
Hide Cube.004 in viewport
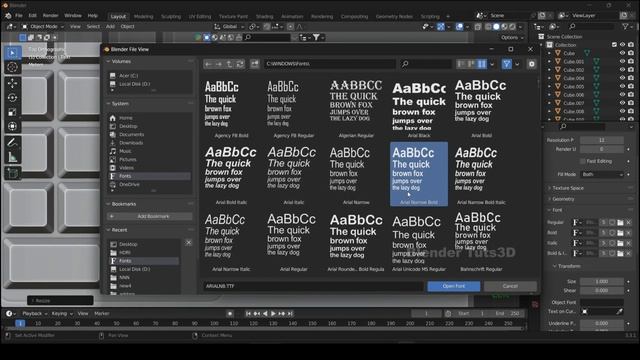tap(622, 78)
